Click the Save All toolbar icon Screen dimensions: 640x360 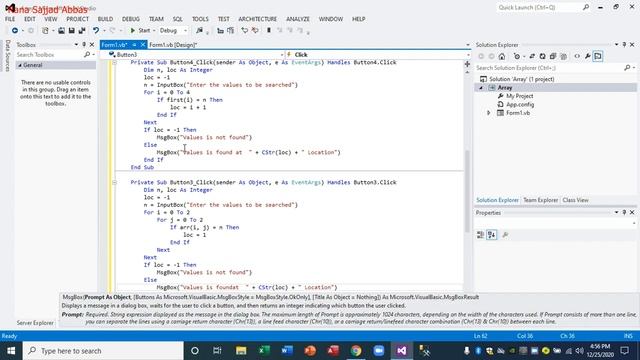82,31
